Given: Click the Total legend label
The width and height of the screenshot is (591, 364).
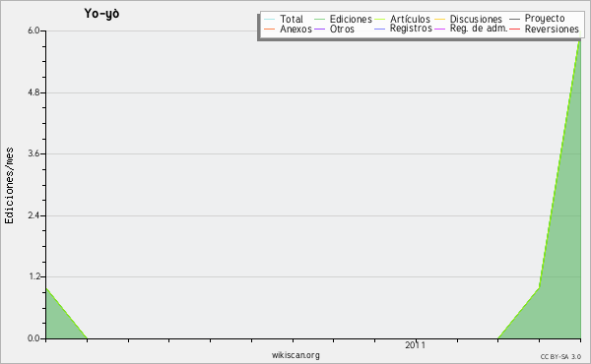Looking at the screenshot, I should tap(292, 19).
